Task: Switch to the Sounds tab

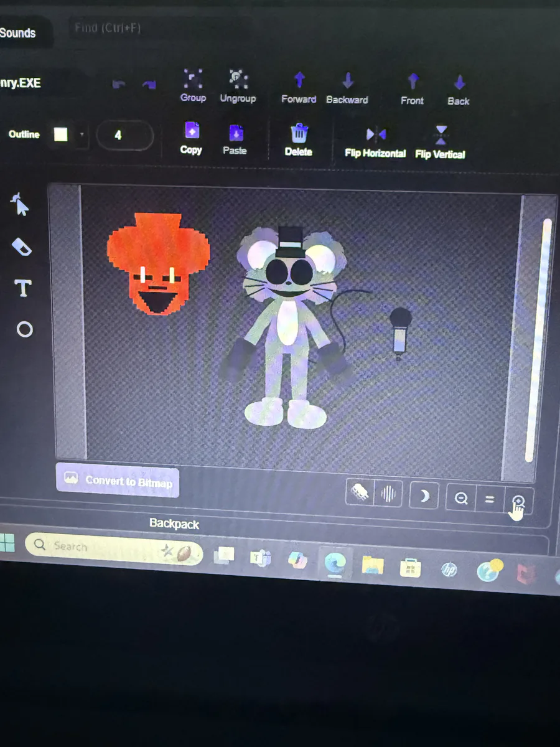Action: (x=19, y=33)
